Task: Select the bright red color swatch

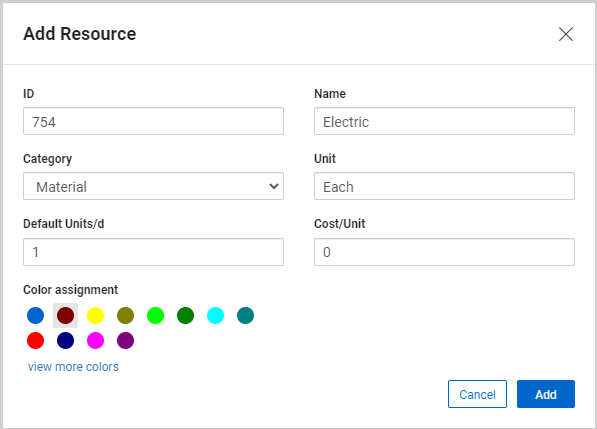Action: click(x=35, y=340)
